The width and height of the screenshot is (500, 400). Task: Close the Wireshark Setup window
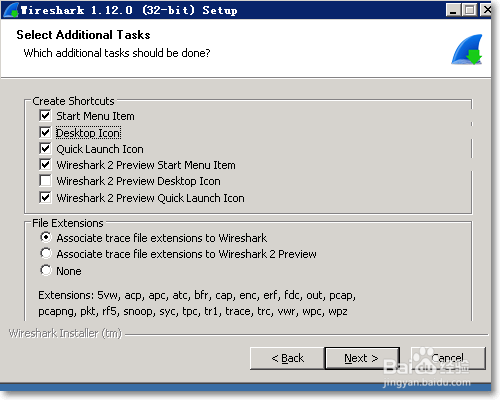coord(486,10)
